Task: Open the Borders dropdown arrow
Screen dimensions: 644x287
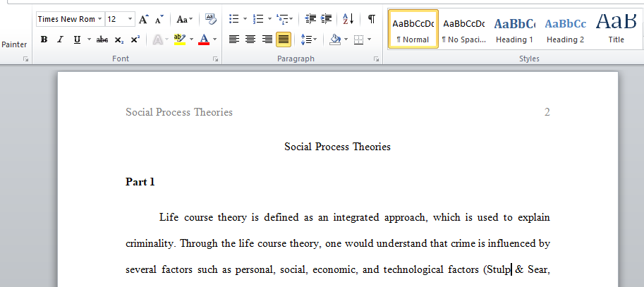Action: coord(369,39)
